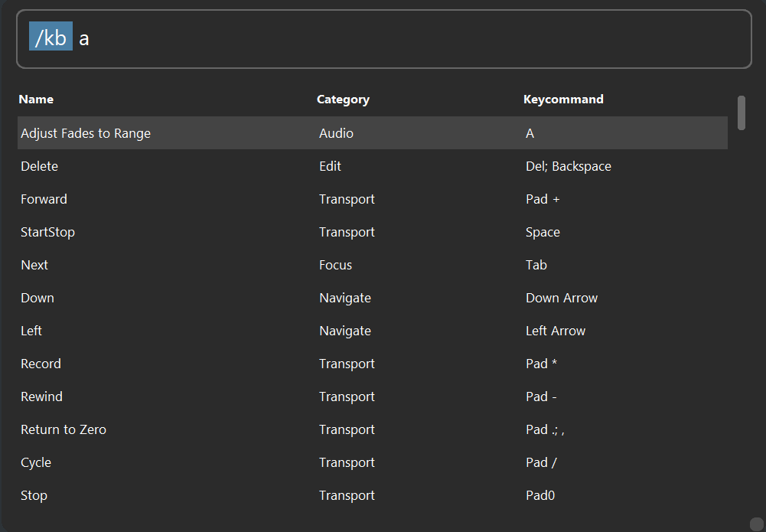The image size is (766, 532).
Task: Click the Down Arrow keycommand cell
Action: (562, 298)
